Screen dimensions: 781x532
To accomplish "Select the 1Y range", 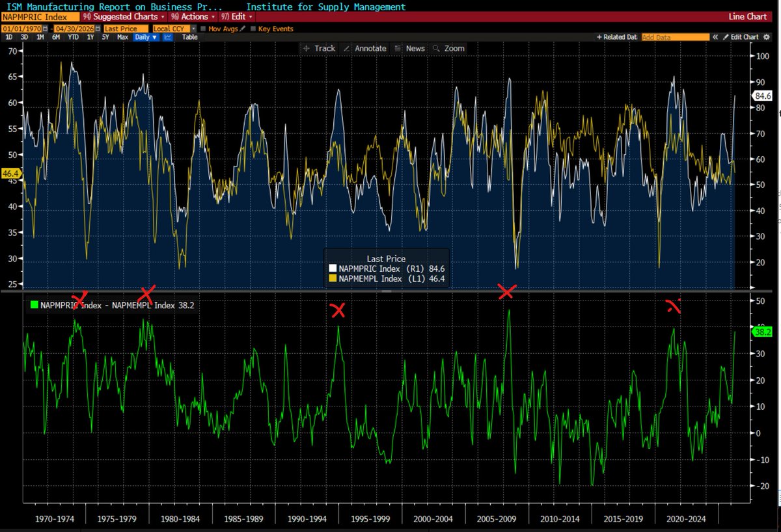I will (90, 37).
